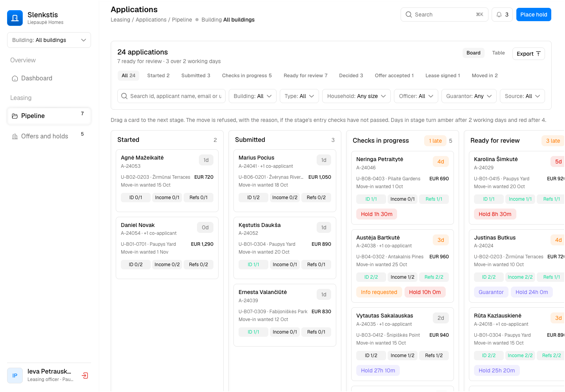Open the Type: All filter dropdown
The image size is (565, 392).
click(x=299, y=96)
